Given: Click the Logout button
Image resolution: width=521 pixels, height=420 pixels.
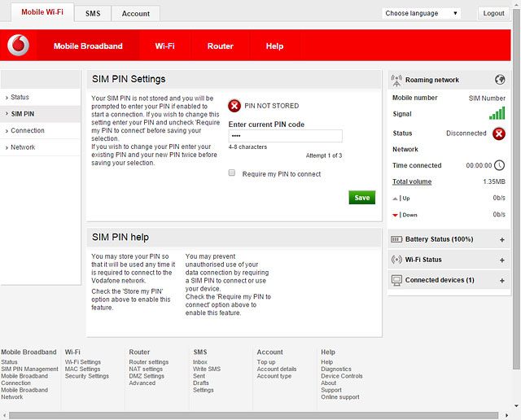Looking at the screenshot, I should [x=493, y=13].
